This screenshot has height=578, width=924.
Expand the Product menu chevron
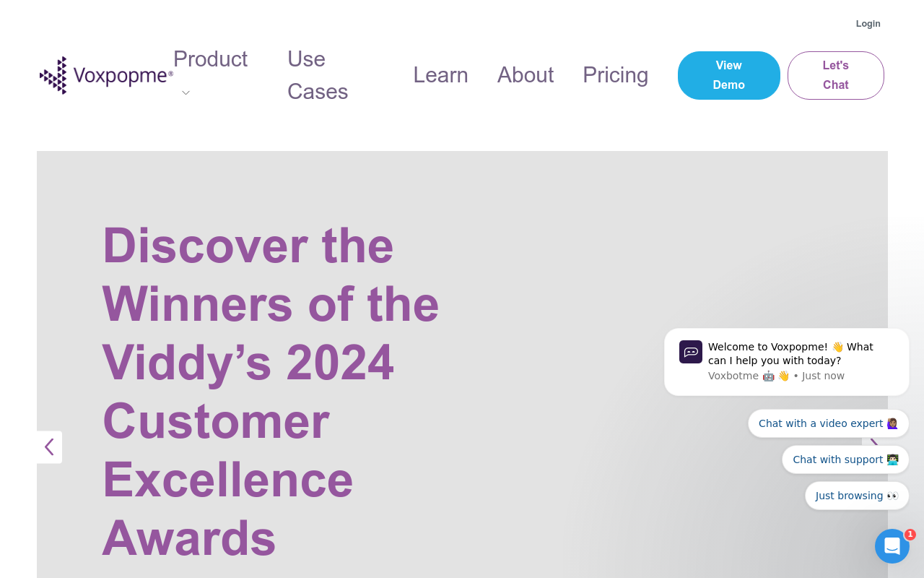click(x=186, y=92)
